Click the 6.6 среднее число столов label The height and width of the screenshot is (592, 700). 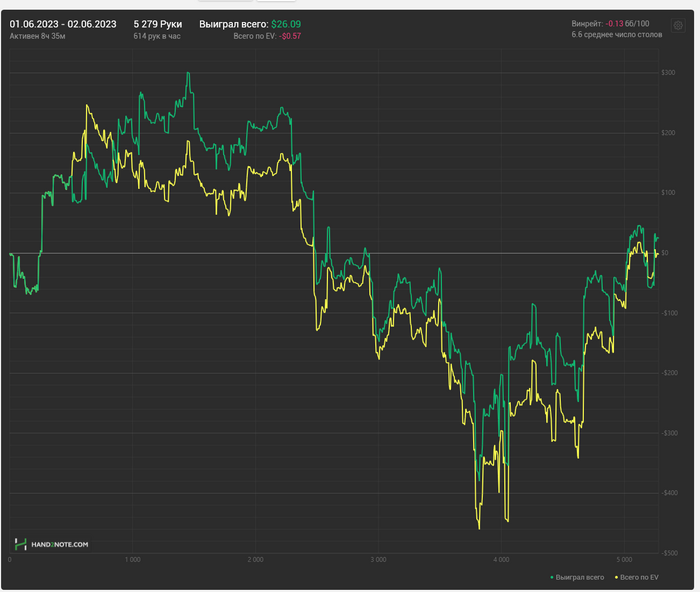[617, 34]
